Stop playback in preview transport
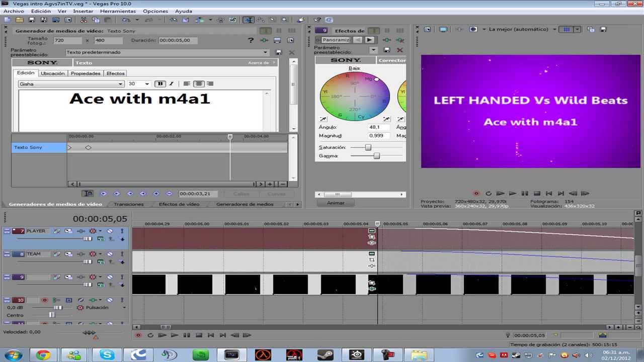 click(537, 193)
